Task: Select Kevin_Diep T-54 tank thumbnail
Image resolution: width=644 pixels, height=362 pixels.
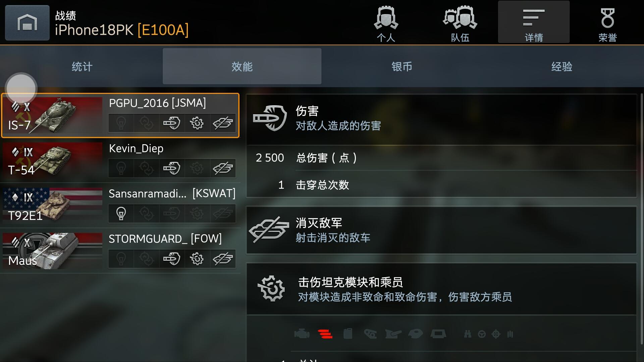Action: coord(53,161)
